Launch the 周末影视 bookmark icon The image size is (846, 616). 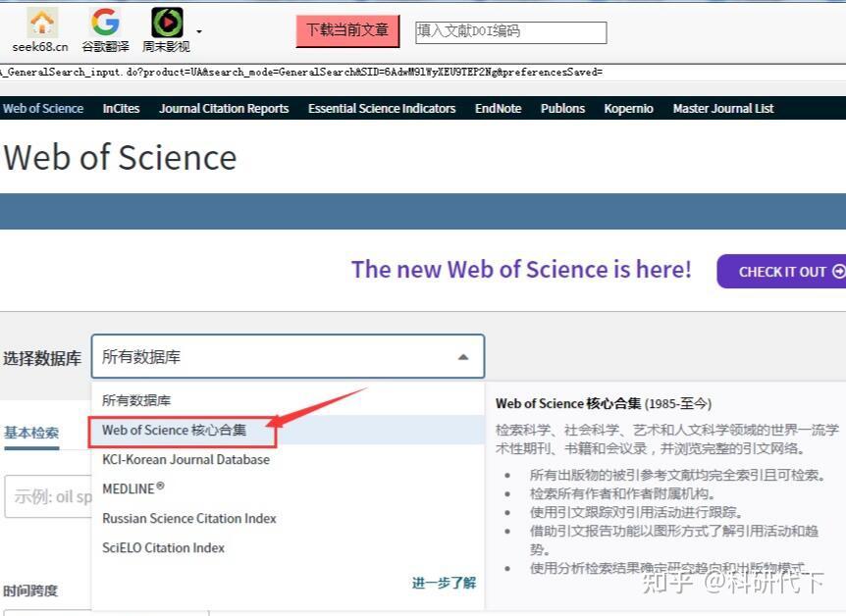tap(165, 22)
